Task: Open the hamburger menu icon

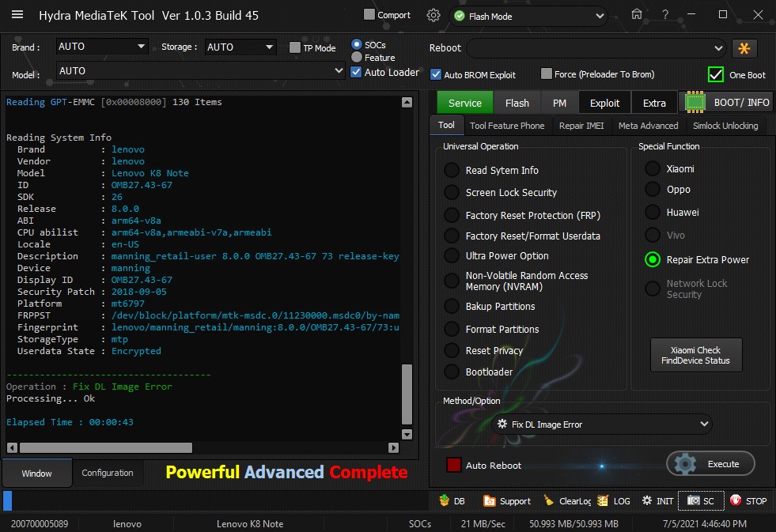Action: coord(17,15)
